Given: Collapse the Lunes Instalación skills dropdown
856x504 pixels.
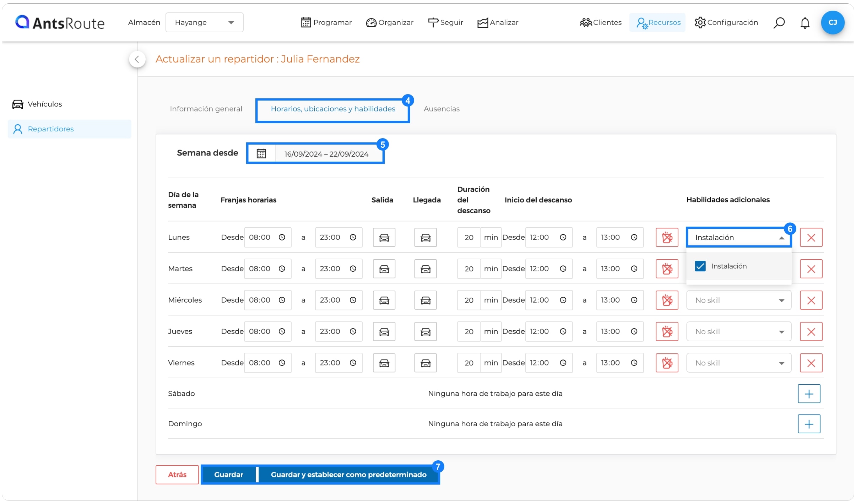Looking at the screenshot, I should point(739,237).
